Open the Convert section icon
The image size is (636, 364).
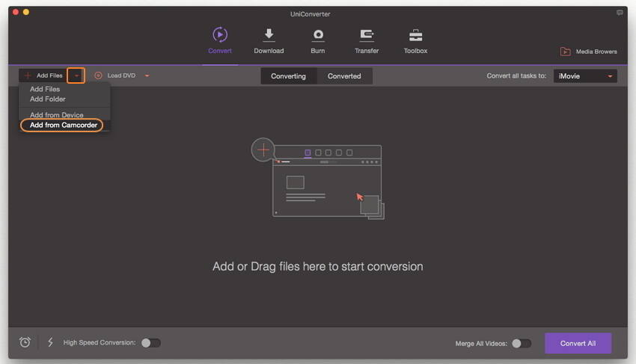[220, 35]
